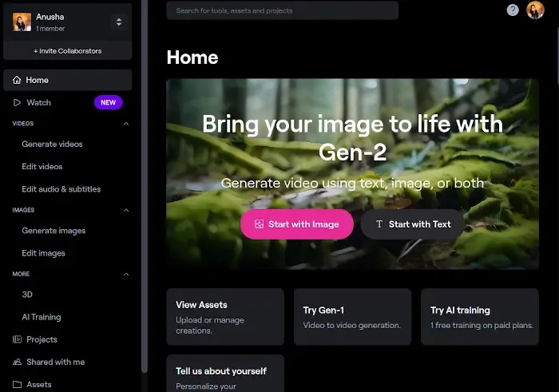Open the workspace switcher up-down arrows
This screenshot has width=559, height=392.
coord(119,22)
